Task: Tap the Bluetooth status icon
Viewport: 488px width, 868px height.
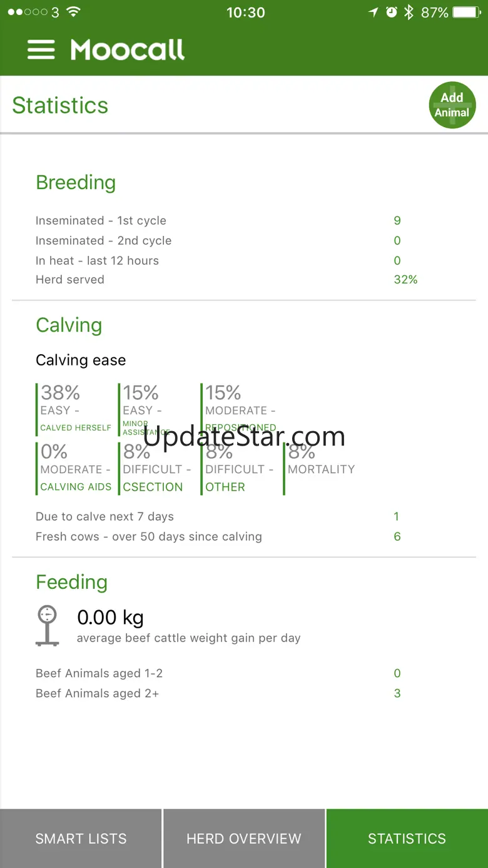Action: 409,13
